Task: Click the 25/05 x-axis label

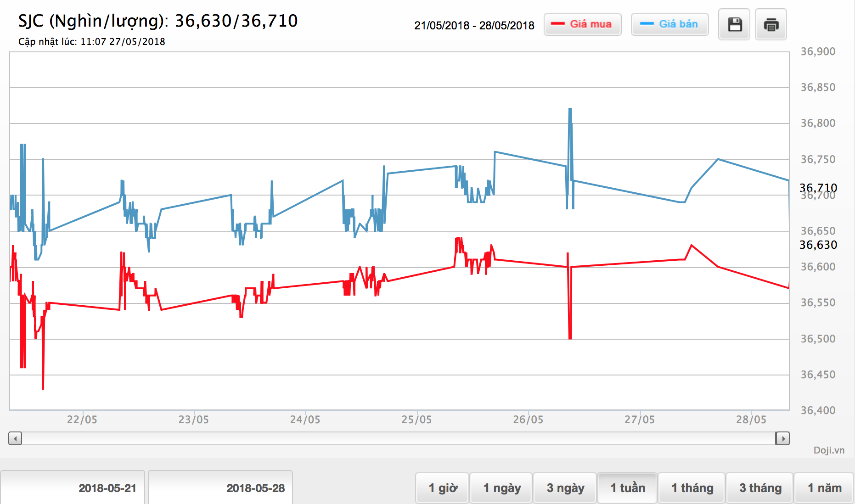Action: [x=417, y=420]
